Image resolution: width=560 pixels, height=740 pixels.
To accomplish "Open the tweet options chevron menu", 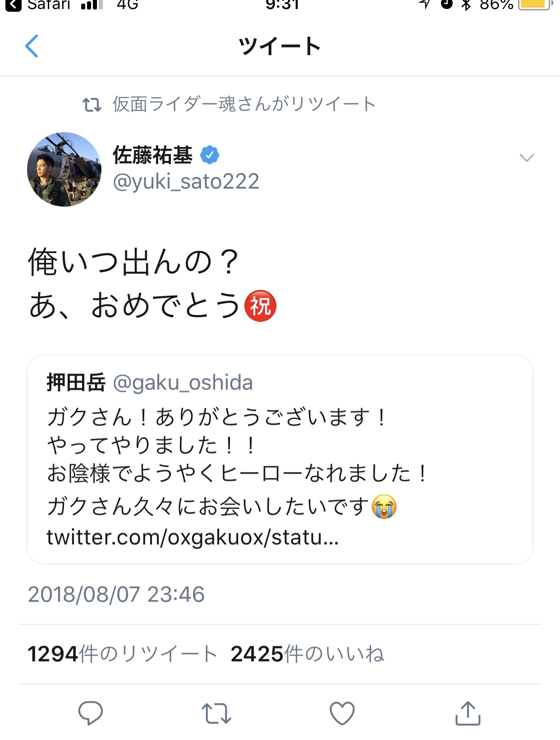I will tap(527, 157).
